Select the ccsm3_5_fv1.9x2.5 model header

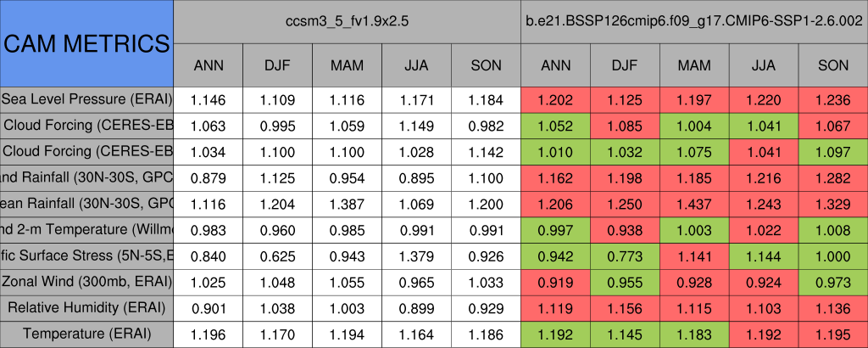[348, 21]
